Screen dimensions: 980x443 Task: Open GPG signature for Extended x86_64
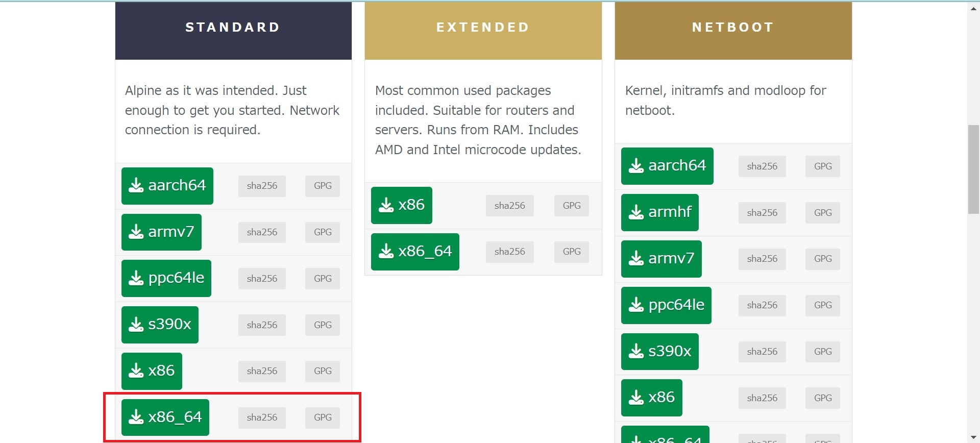(x=572, y=252)
